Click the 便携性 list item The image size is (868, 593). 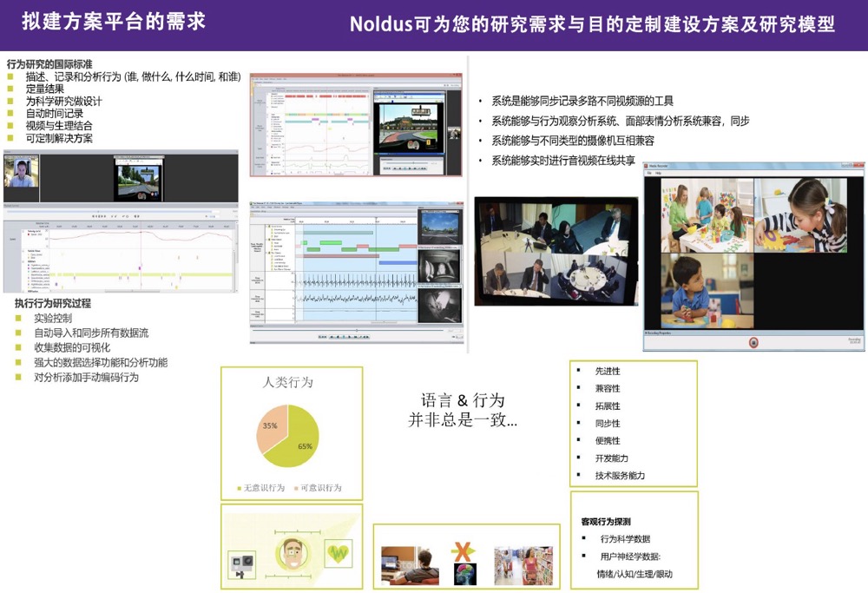(608, 441)
